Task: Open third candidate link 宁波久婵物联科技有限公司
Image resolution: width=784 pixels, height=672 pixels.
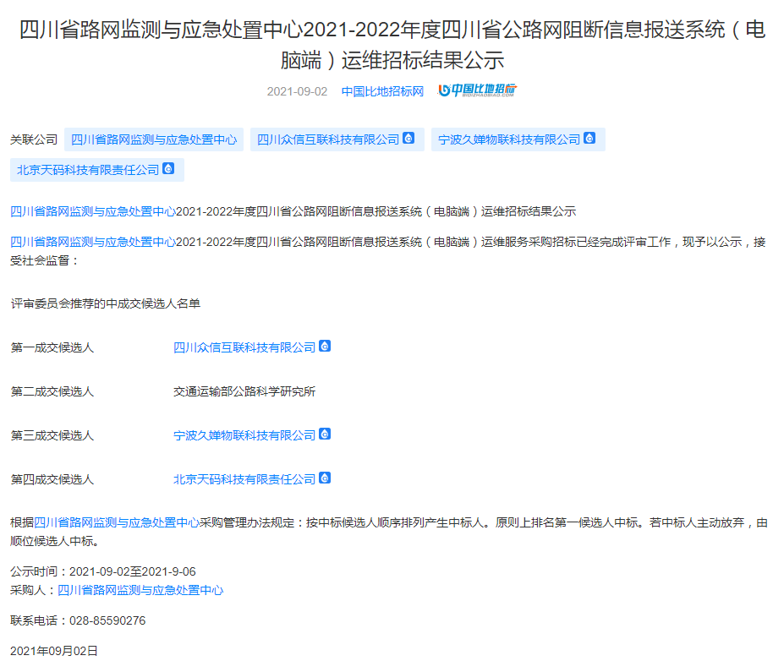Action: [x=244, y=435]
